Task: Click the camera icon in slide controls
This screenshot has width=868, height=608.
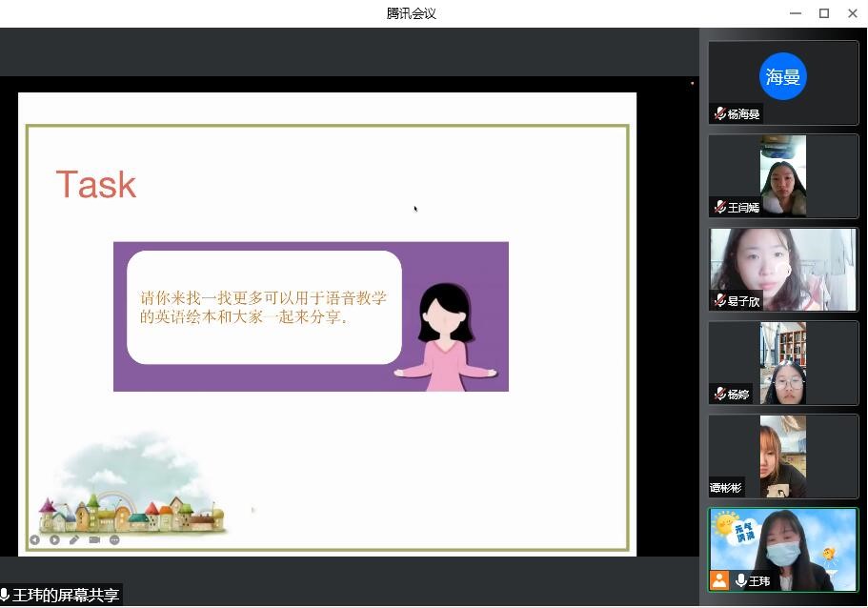Action: pyautogui.click(x=94, y=539)
